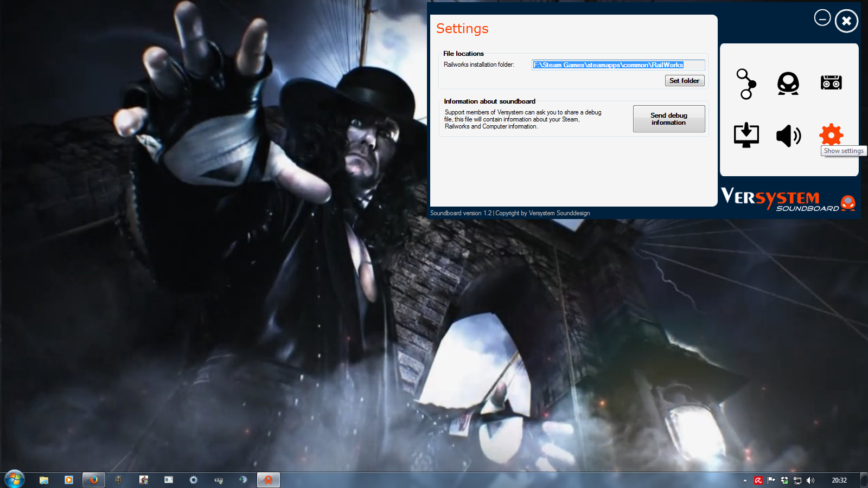Switch to Firefox in the taskbar
Screen dimensions: 868x488
tap(94, 480)
